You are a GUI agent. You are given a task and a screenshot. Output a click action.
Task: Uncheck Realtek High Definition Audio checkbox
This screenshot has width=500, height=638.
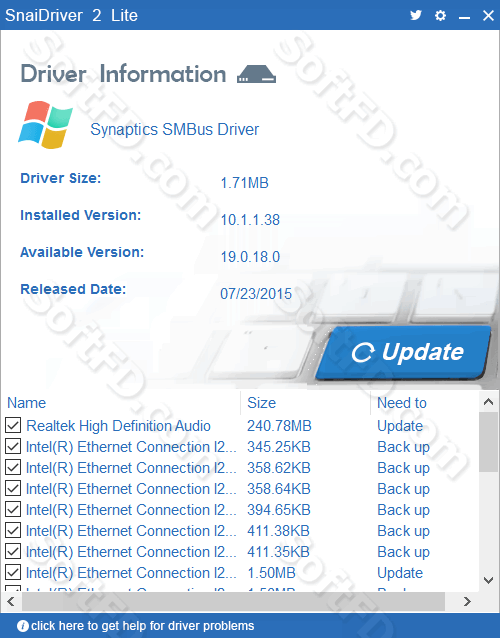(13, 426)
